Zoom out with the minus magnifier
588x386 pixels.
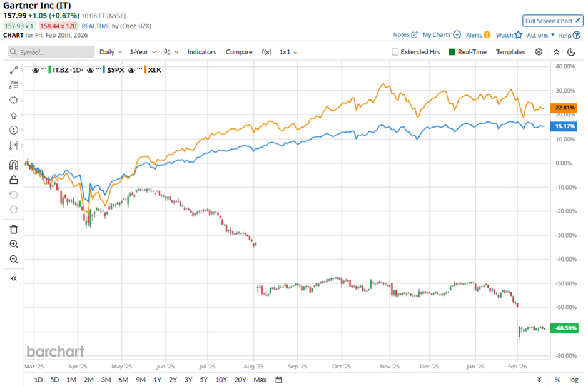pos(14,259)
